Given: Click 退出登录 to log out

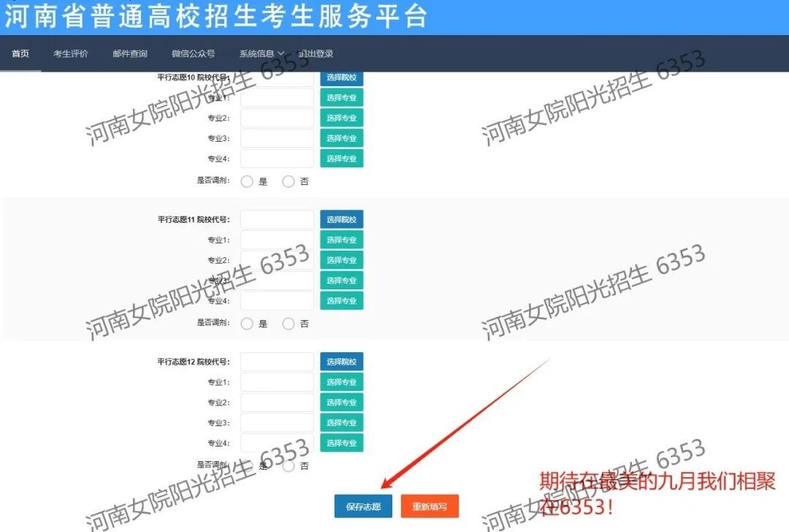Looking at the screenshot, I should (x=316, y=53).
